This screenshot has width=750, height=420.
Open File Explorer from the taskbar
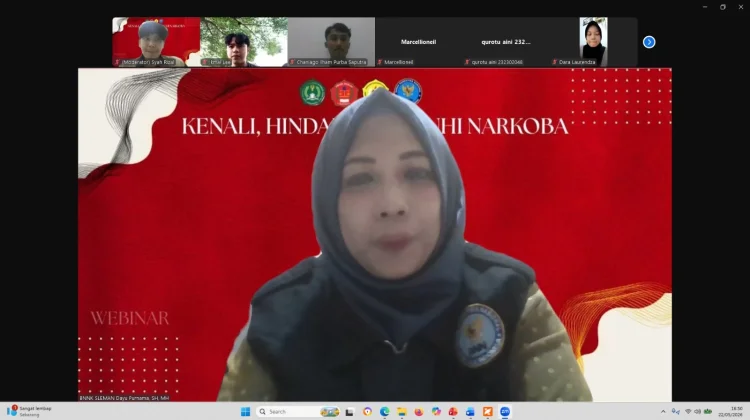(x=402, y=412)
